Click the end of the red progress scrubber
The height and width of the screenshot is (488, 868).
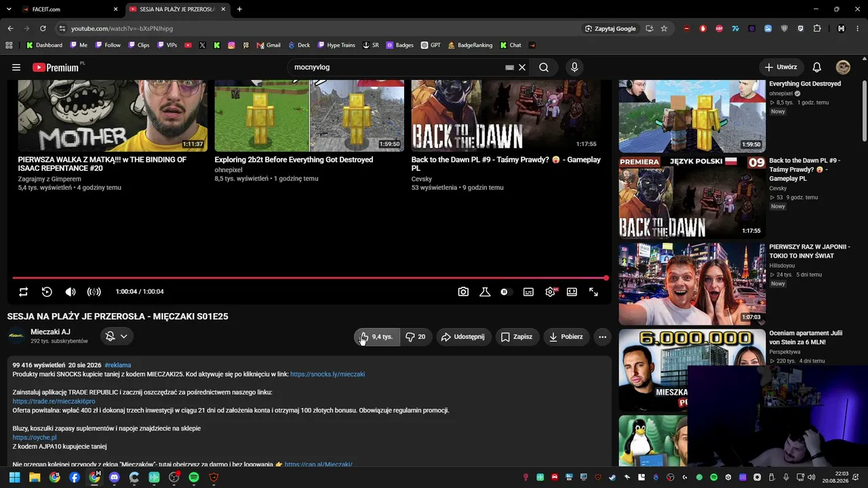point(606,278)
